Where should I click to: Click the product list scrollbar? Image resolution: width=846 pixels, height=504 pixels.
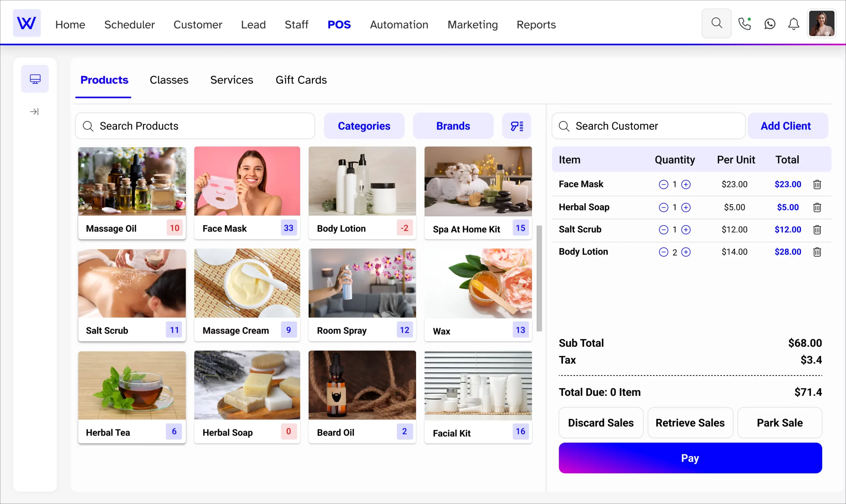(539, 278)
